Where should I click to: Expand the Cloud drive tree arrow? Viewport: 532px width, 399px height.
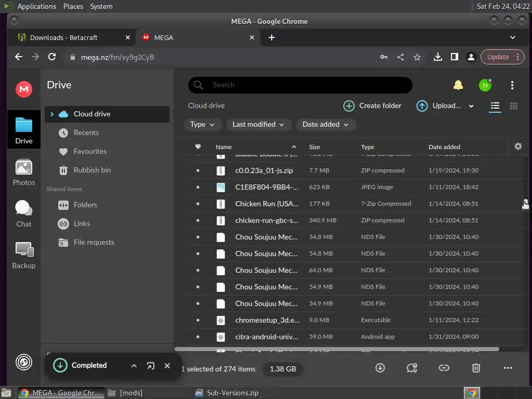pyautogui.click(x=52, y=114)
